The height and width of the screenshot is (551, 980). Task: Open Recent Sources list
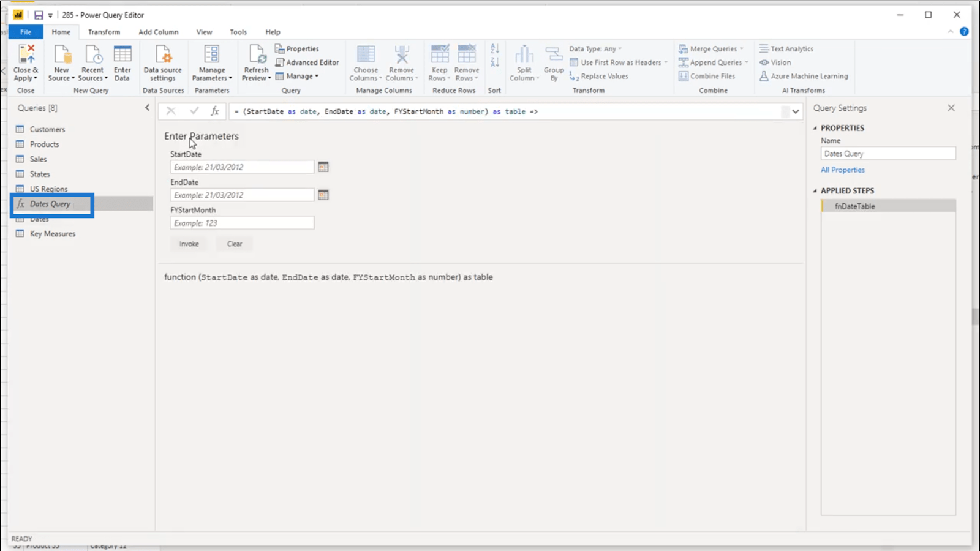pos(92,62)
